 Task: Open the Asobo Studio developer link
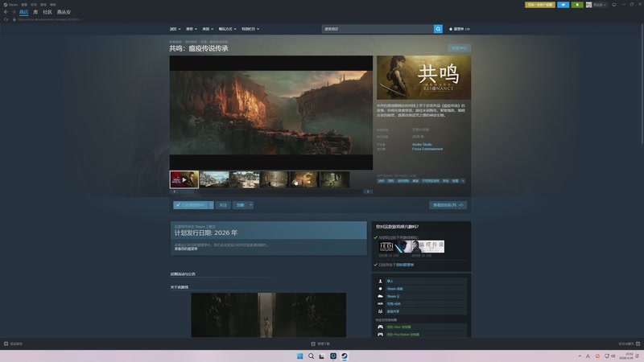(x=422, y=145)
